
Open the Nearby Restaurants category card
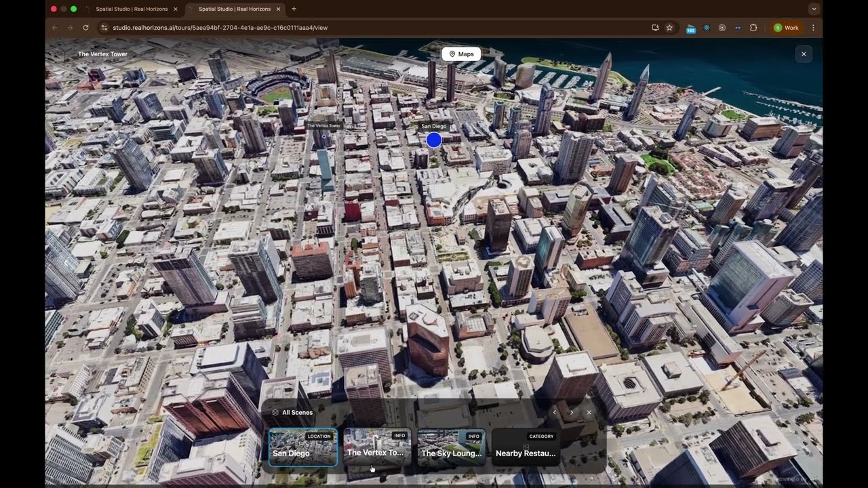(x=526, y=447)
